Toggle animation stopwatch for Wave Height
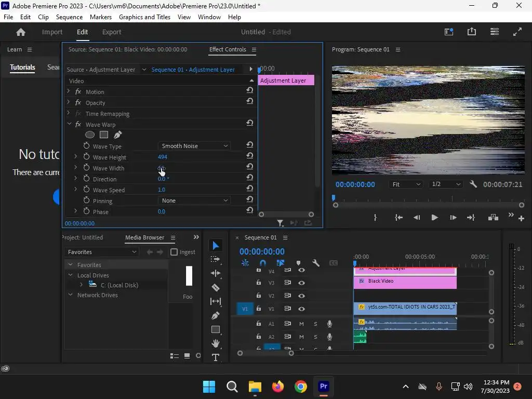 (x=87, y=156)
